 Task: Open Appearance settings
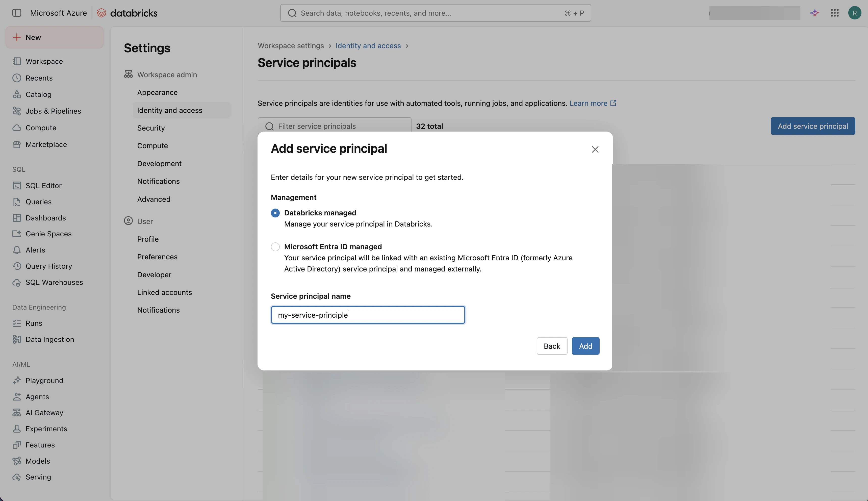coord(157,92)
